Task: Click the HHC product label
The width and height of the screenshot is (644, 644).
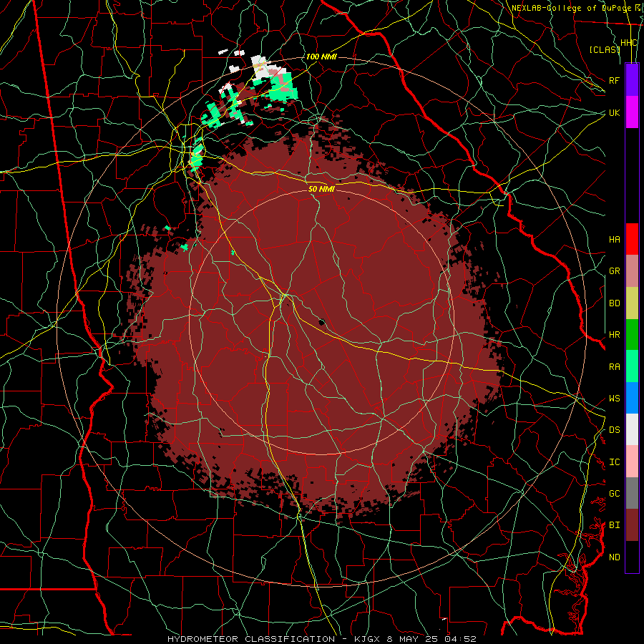Action: coord(628,43)
